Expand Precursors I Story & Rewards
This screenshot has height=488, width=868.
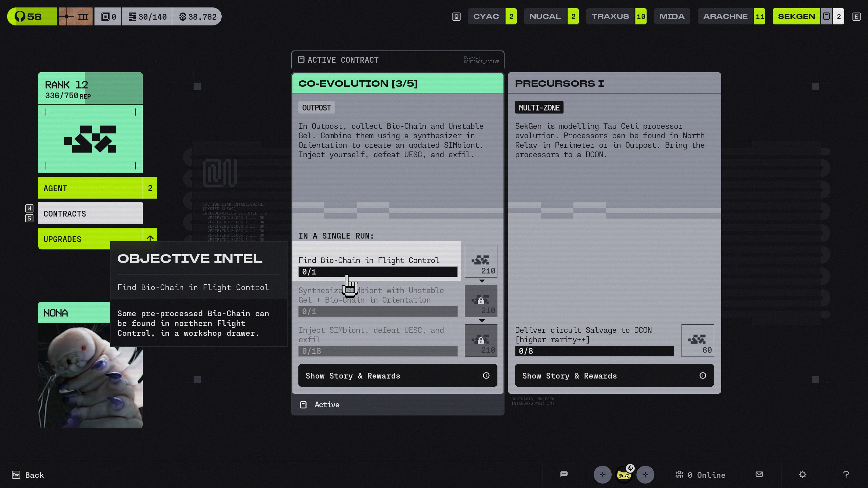pos(614,375)
